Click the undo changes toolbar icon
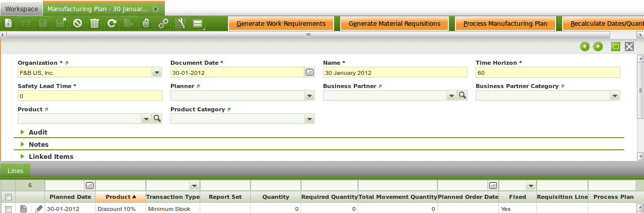This screenshot has height=213, width=644. pyautogui.click(x=77, y=23)
